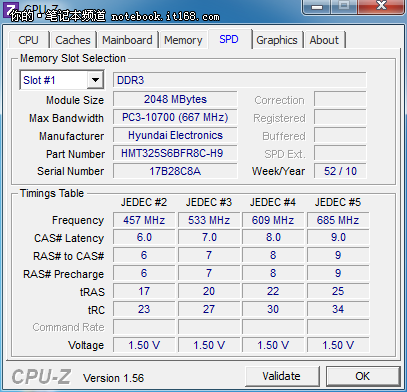The width and height of the screenshot is (407, 392).
Task: Switch to the Memory tab
Action: pyautogui.click(x=183, y=40)
